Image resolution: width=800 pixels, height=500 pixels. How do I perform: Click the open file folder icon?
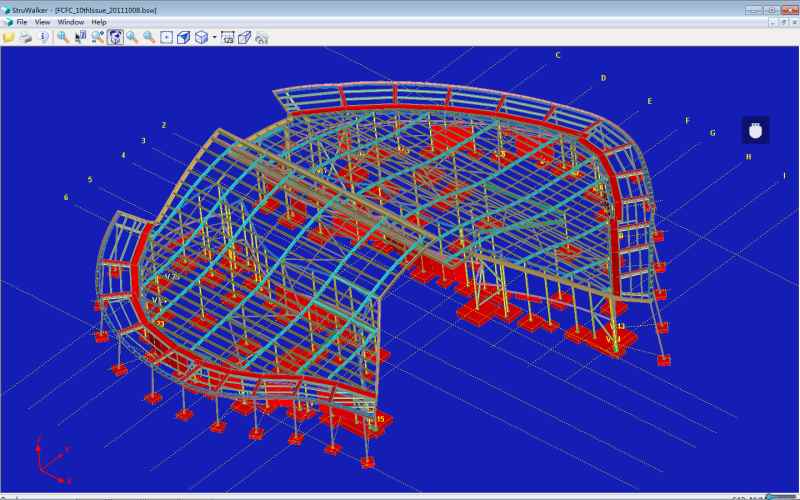9,37
